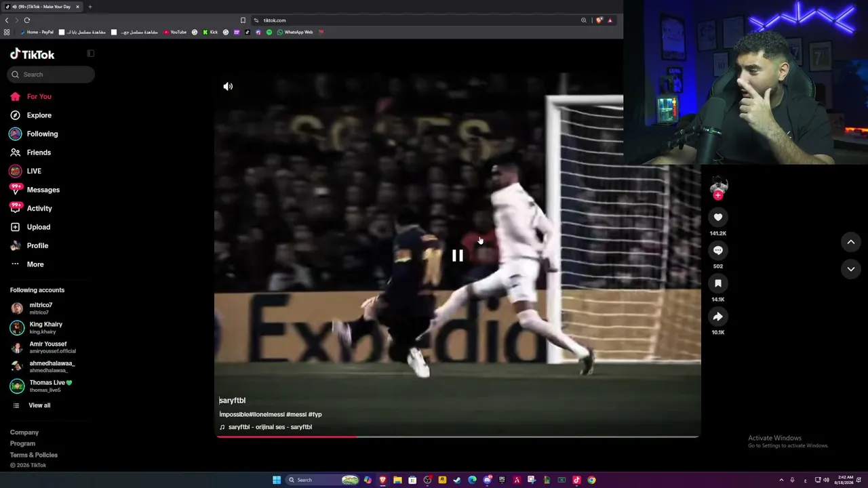Share the video with arrow icon
The width and height of the screenshot is (868, 488).
[x=718, y=317]
